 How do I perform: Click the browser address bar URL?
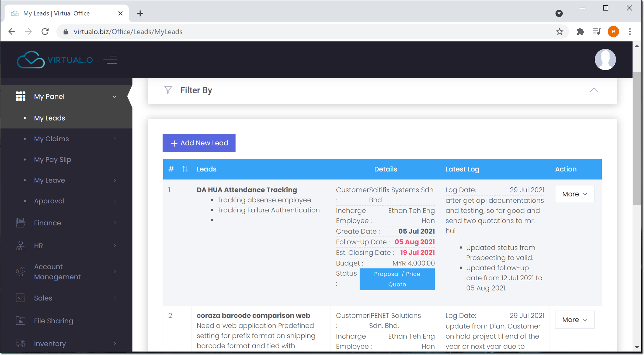pos(128,32)
